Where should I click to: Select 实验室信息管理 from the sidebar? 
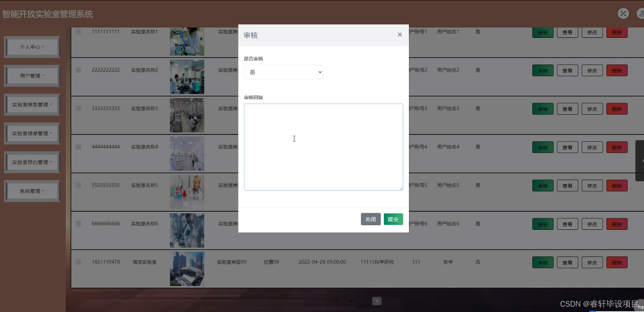tap(32, 133)
